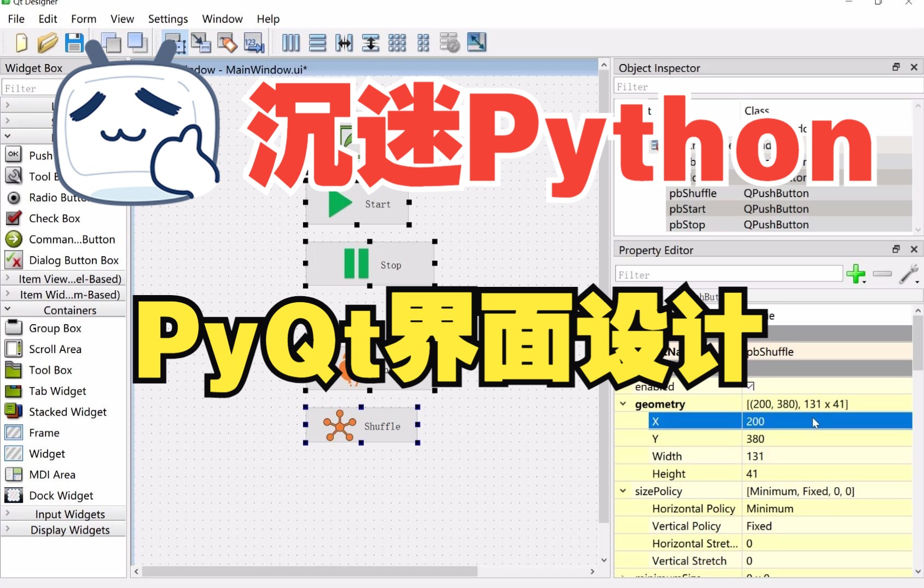Pick Group Box container widget

point(55,328)
